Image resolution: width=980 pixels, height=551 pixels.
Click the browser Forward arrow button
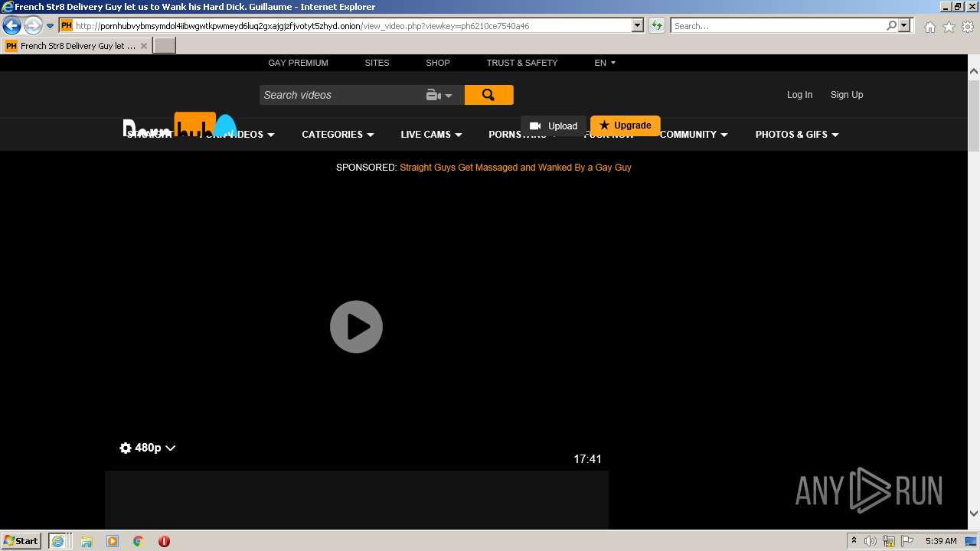pos(32,26)
